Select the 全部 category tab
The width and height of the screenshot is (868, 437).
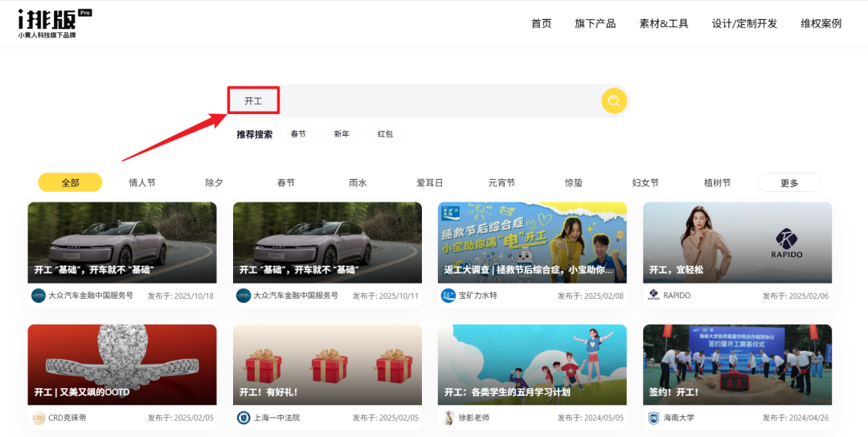click(x=70, y=182)
